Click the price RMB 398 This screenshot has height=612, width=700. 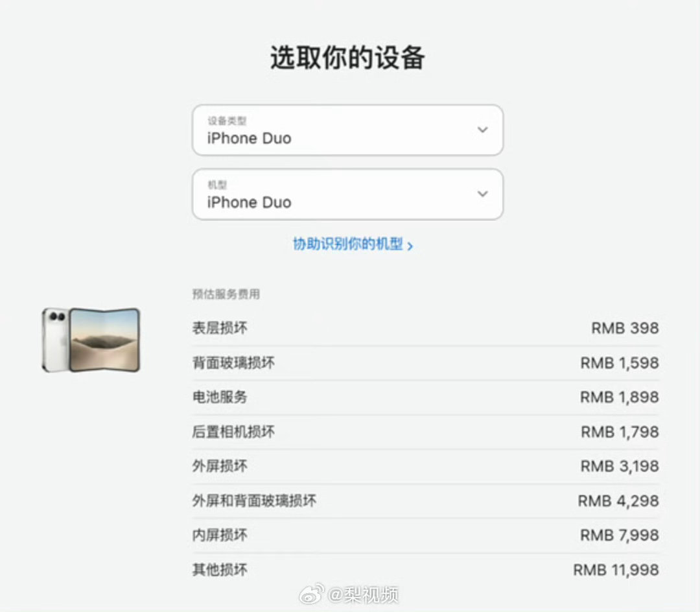625,328
